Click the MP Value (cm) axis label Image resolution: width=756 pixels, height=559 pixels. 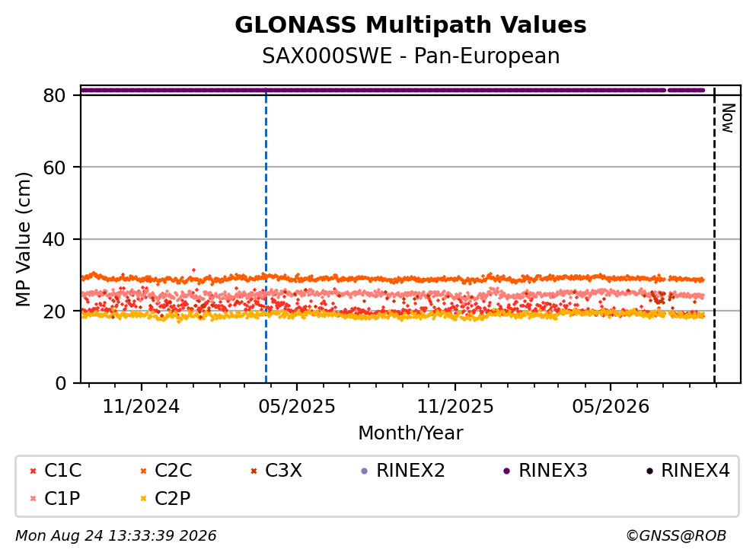(x=23, y=239)
